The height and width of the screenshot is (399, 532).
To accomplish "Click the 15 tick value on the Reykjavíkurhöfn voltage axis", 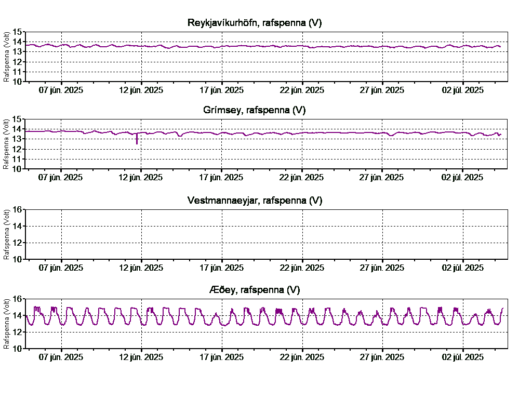I will (x=17, y=32).
